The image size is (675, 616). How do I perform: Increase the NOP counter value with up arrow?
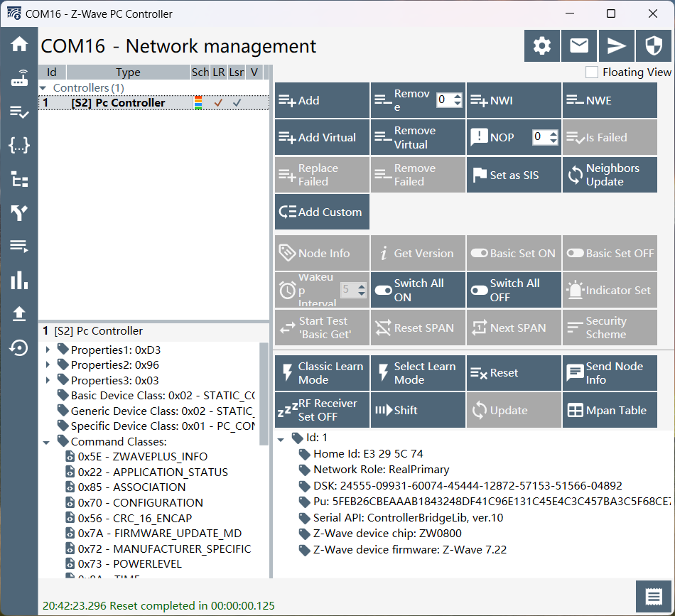553,134
